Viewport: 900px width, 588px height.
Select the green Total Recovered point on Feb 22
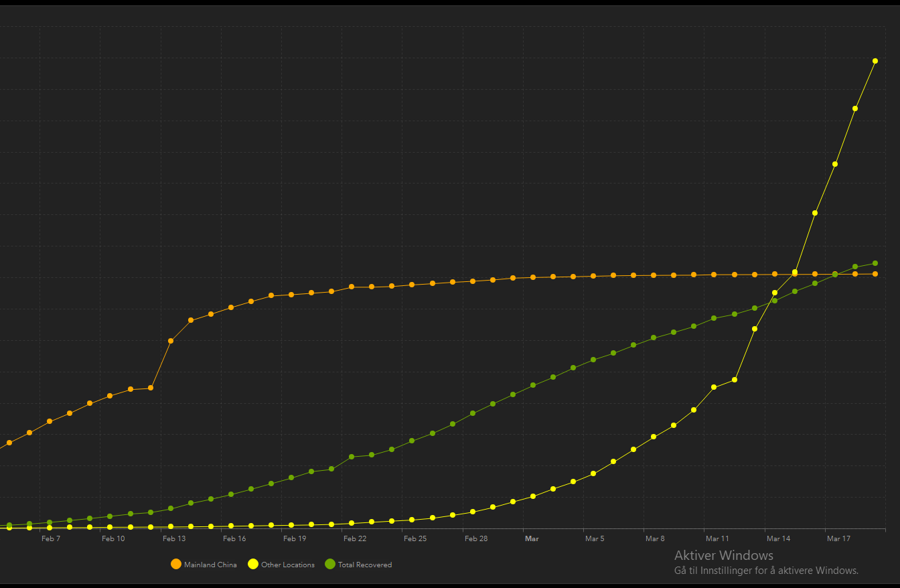[352, 457]
